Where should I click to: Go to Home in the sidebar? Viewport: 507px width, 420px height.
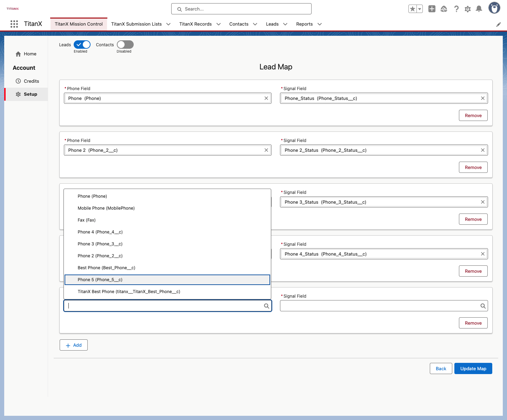[x=26, y=54]
